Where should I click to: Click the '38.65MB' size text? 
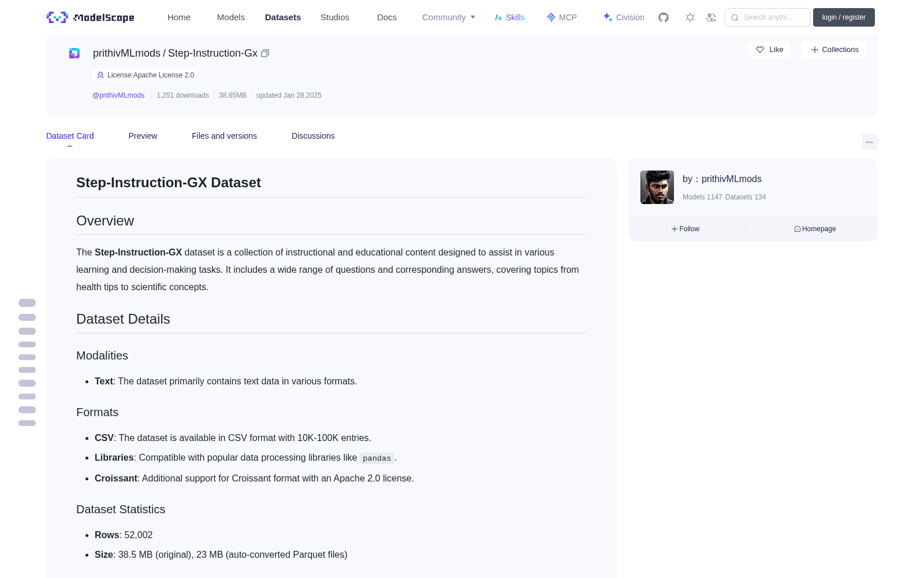coord(233,95)
